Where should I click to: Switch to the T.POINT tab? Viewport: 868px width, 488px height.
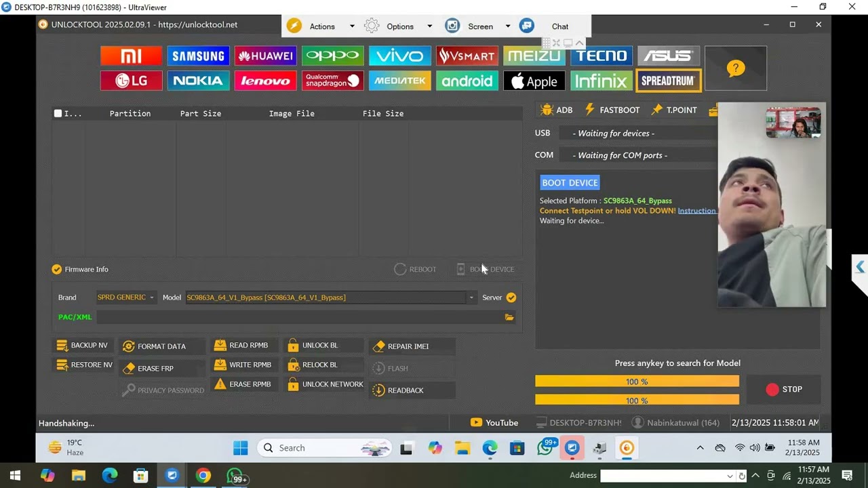coord(675,110)
